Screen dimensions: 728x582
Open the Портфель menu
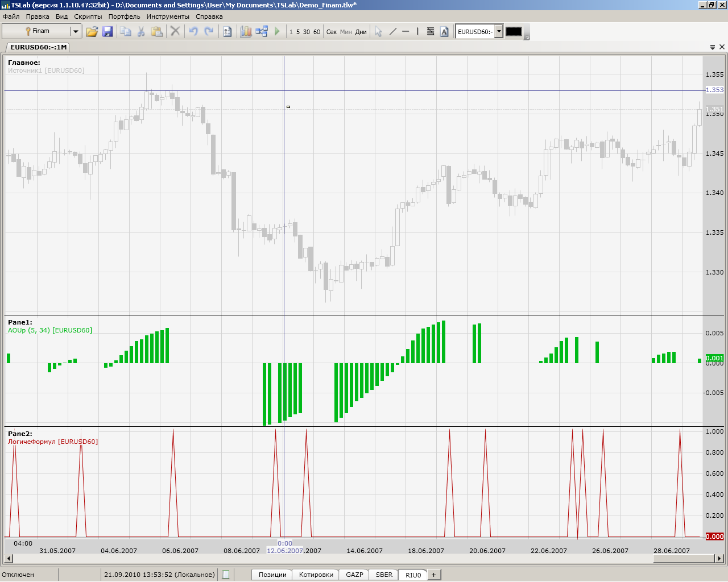(125, 16)
